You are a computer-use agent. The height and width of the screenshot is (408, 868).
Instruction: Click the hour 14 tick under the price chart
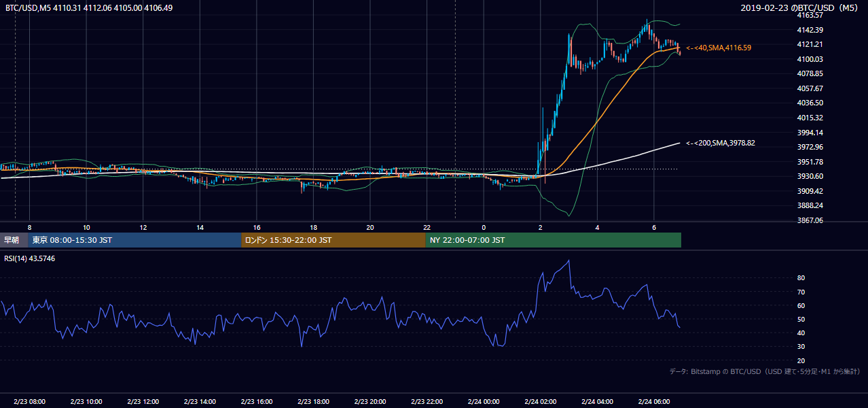click(200, 227)
